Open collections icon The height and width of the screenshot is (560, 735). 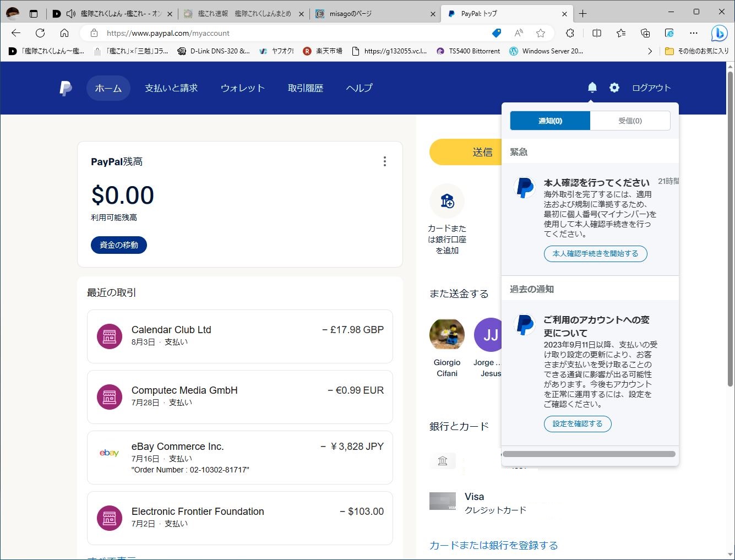coord(645,33)
